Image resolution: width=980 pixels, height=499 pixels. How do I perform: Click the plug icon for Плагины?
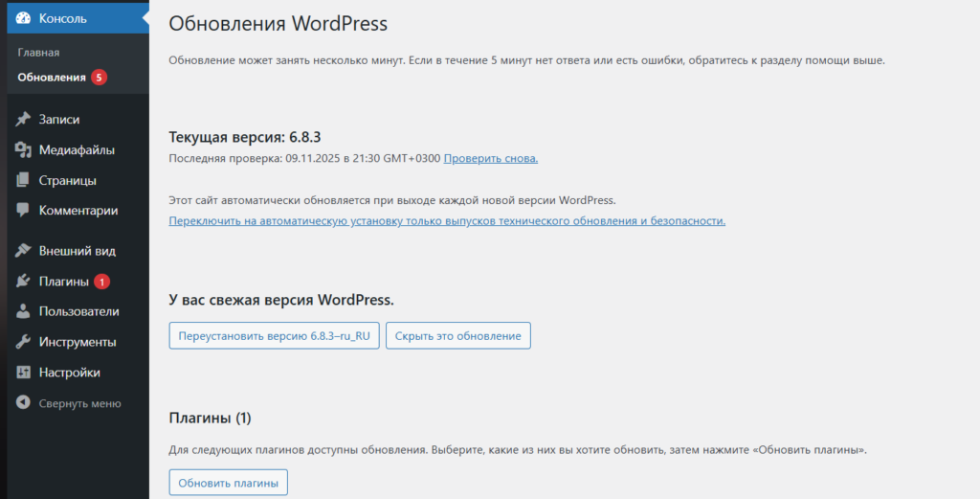24,282
